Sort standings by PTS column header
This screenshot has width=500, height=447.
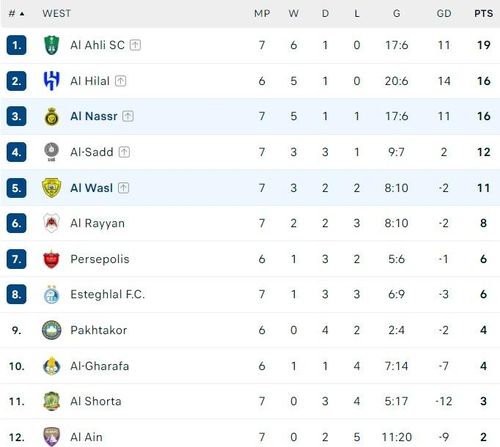click(483, 14)
